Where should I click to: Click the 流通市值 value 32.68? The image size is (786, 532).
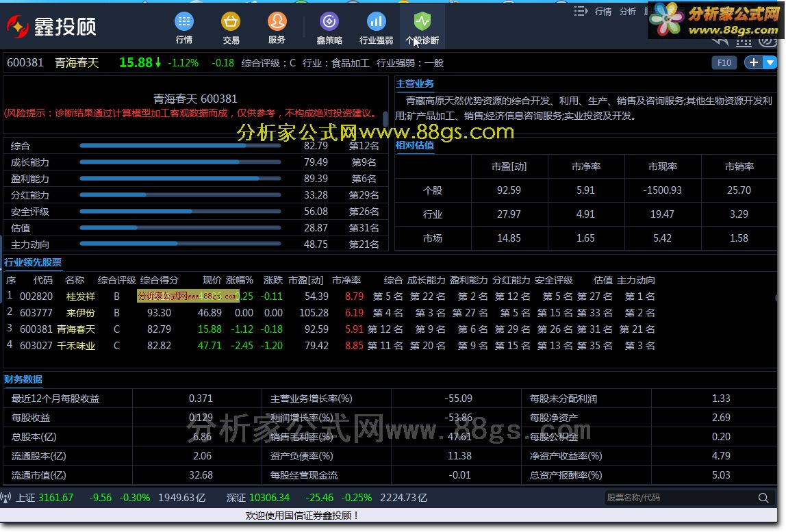click(201, 475)
